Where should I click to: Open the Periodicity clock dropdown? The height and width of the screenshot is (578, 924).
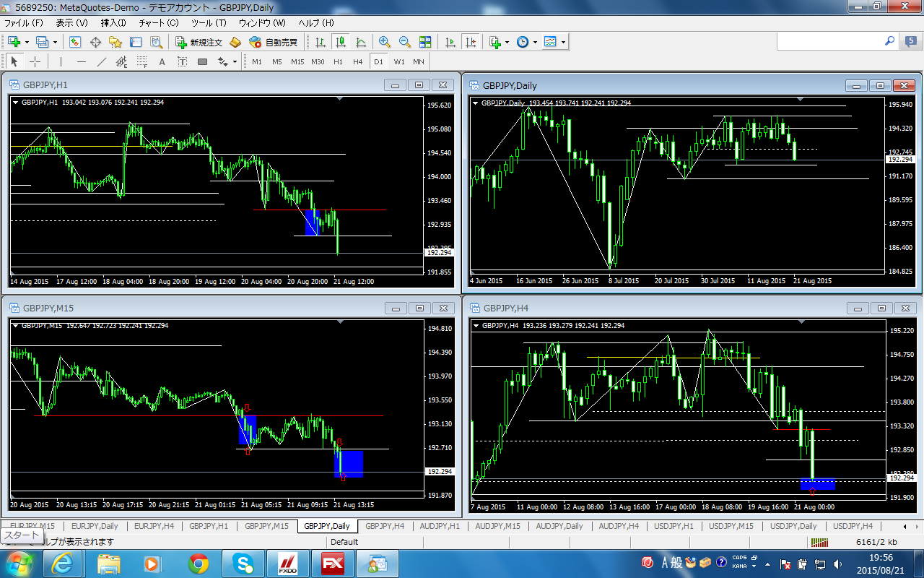pos(535,43)
